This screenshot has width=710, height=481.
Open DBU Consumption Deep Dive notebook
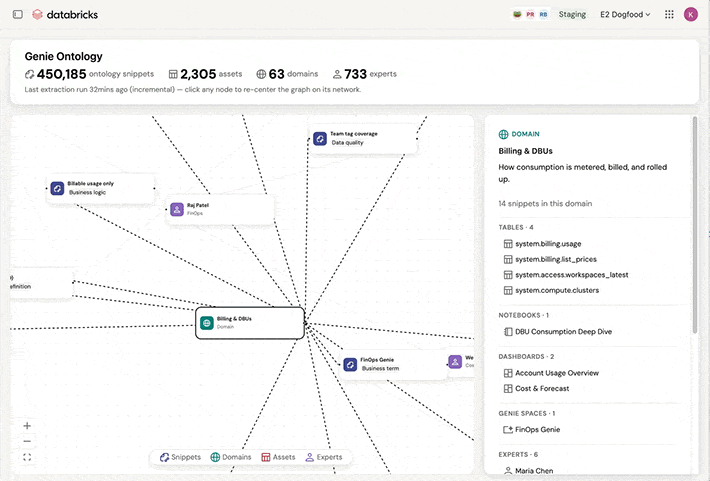click(558, 332)
